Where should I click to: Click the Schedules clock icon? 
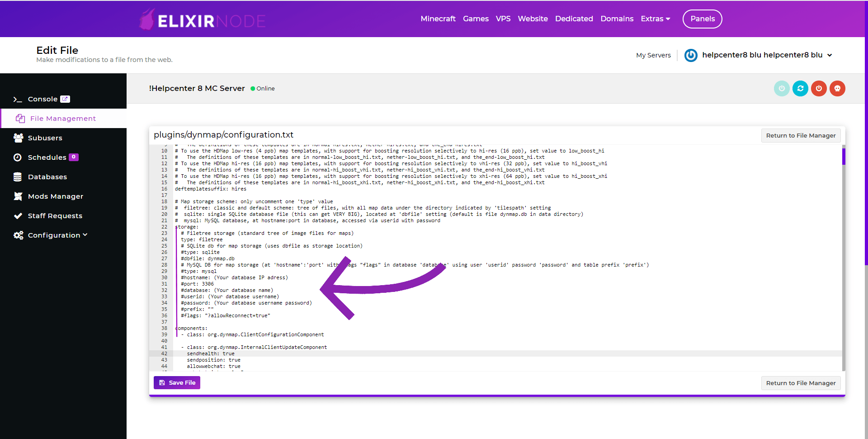point(18,157)
